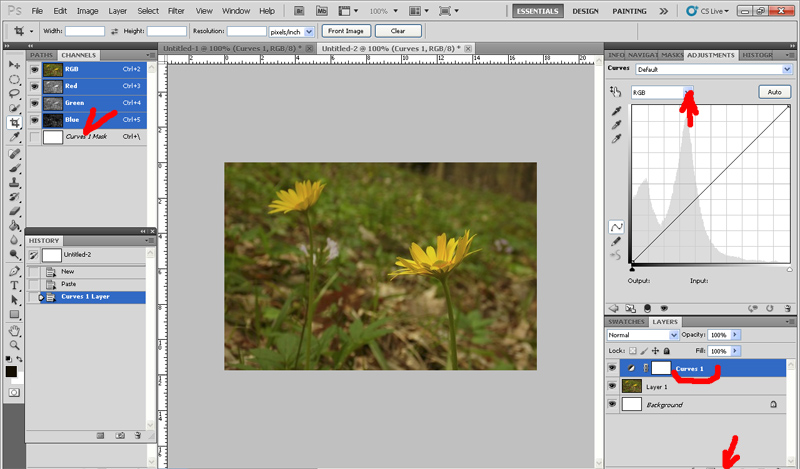Toggle visibility of the Background layer
The image size is (800, 469).
point(612,404)
